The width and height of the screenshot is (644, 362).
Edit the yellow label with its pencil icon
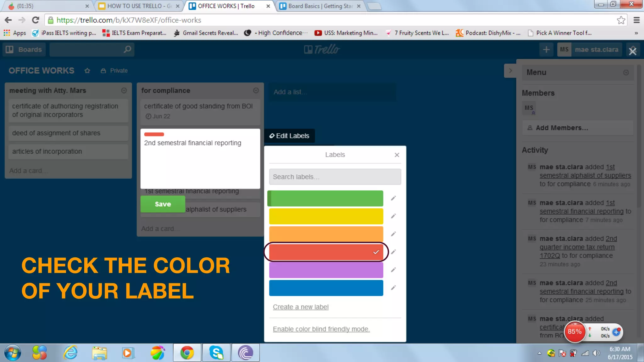click(393, 216)
